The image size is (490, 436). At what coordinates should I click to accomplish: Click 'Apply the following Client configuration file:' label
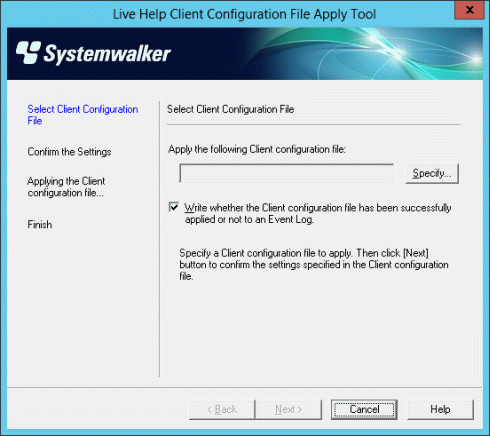coord(257,149)
